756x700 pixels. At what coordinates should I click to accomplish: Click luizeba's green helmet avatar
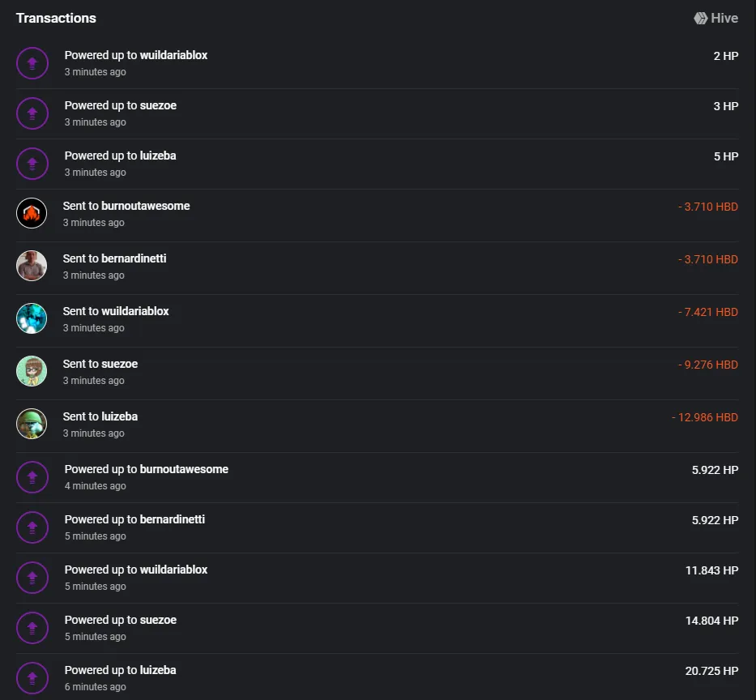click(32, 424)
